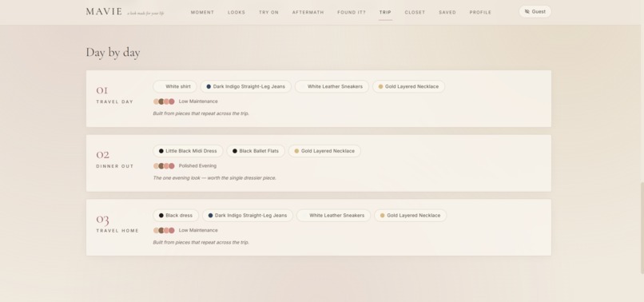The width and height of the screenshot is (644, 302).
Task: Select White Leather Sneakers chip in Travel Day
Action: [332, 86]
